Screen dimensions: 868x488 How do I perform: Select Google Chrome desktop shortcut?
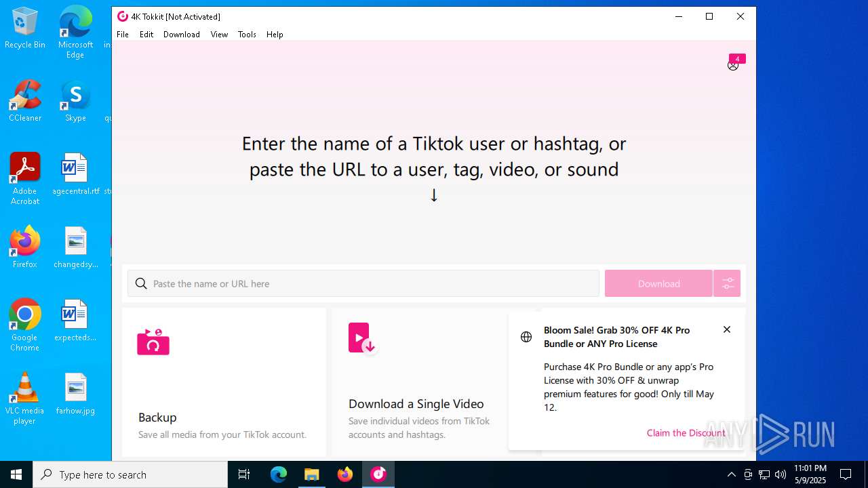tap(25, 325)
